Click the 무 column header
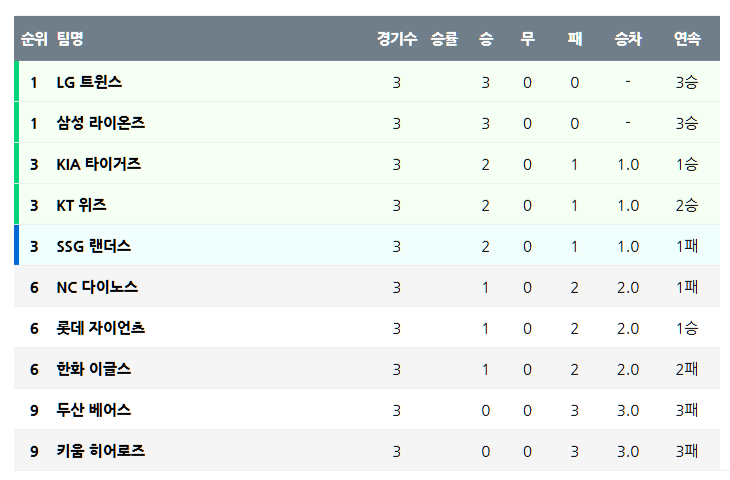The height and width of the screenshot is (480, 730). 528,39
